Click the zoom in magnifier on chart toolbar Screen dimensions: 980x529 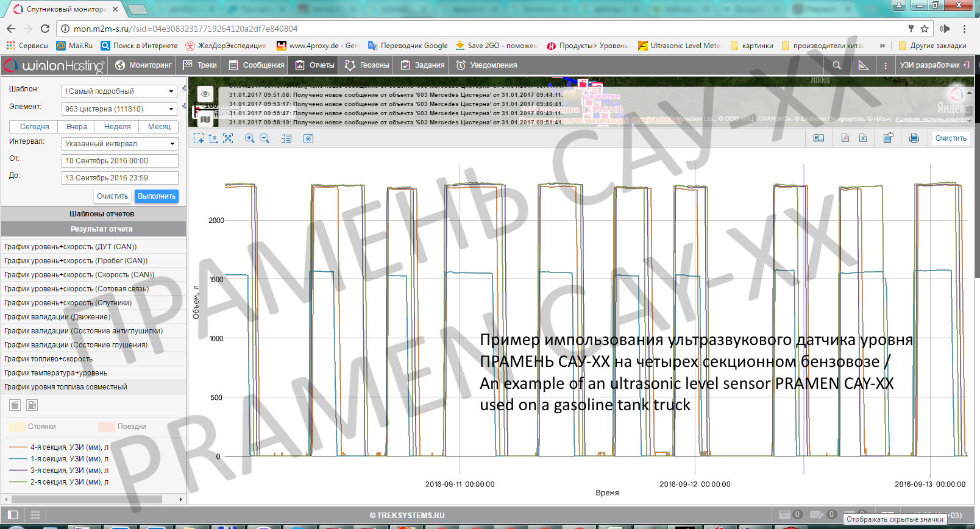(249, 139)
